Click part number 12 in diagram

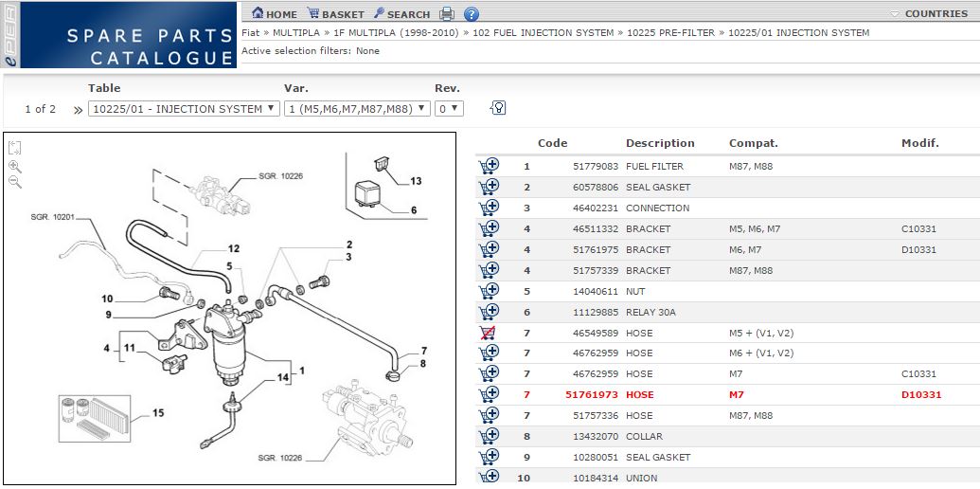click(x=233, y=248)
